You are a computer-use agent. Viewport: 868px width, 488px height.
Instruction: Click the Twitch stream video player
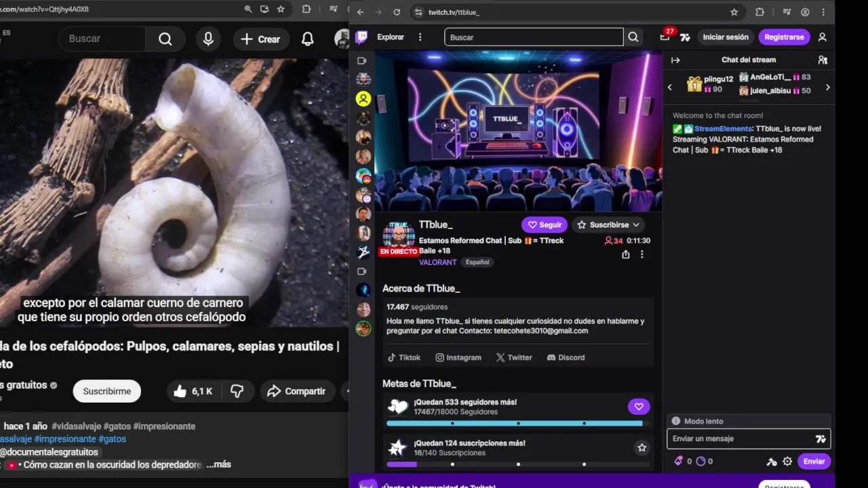[518, 131]
